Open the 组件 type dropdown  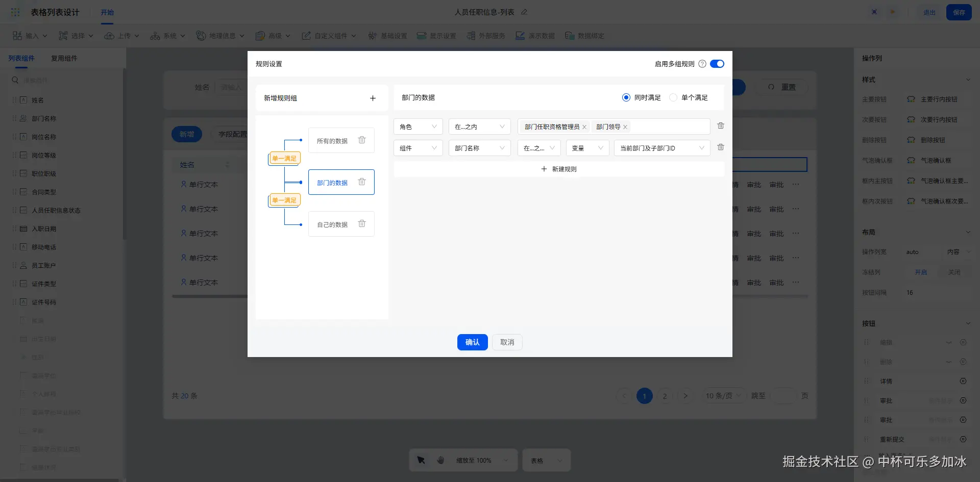(x=418, y=148)
